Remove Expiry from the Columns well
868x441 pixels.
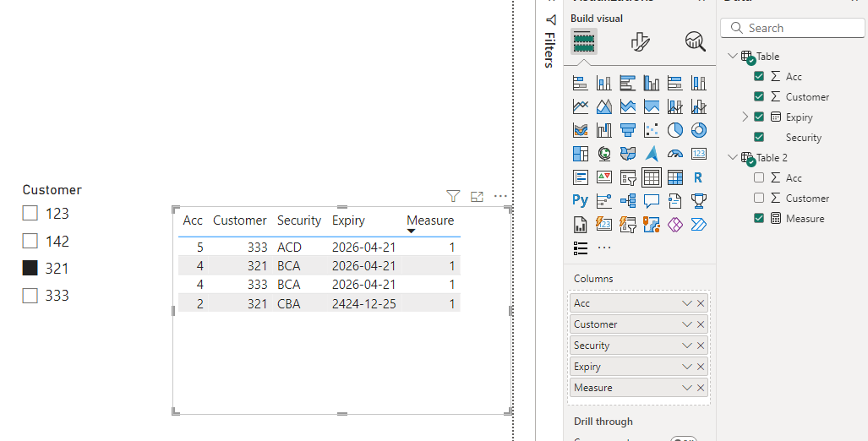pos(701,367)
